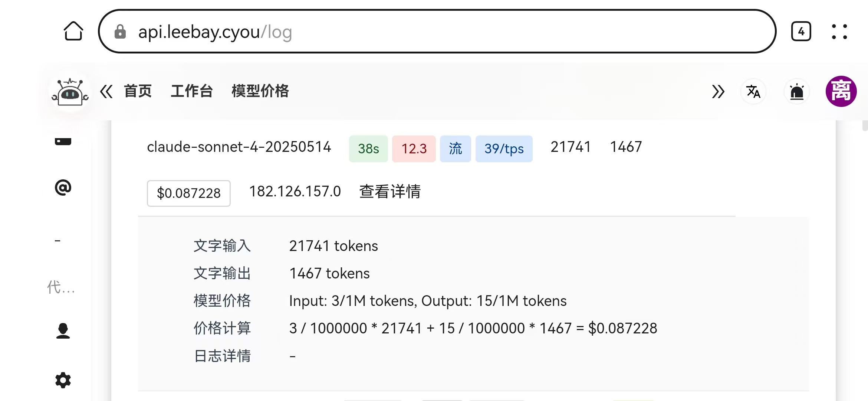Open the browser tabs counter showing 4
This screenshot has width=868, height=401.
click(x=801, y=32)
